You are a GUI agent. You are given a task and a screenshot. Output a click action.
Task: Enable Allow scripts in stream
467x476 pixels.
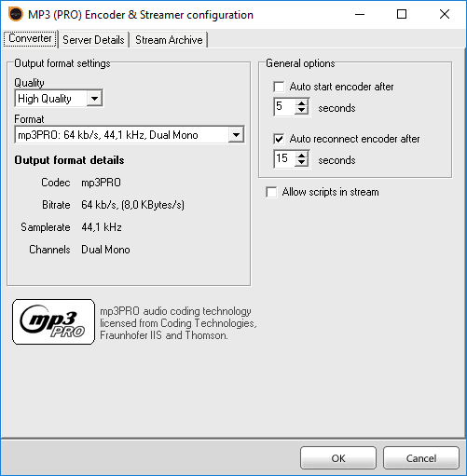pos(271,192)
